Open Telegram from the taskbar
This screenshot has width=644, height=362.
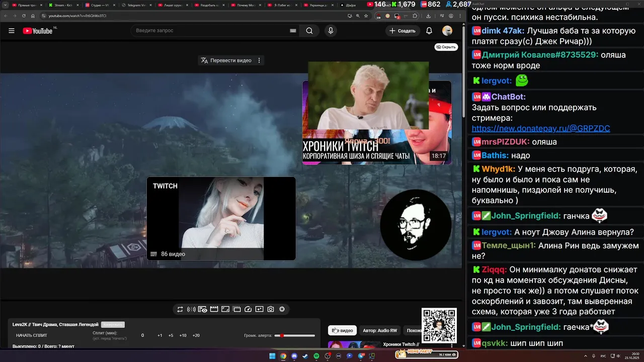pyautogui.click(x=361, y=356)
